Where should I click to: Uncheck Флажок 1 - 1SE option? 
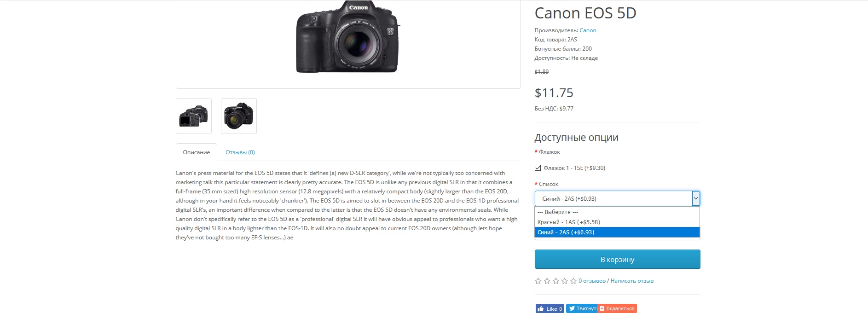pos(538,168)
